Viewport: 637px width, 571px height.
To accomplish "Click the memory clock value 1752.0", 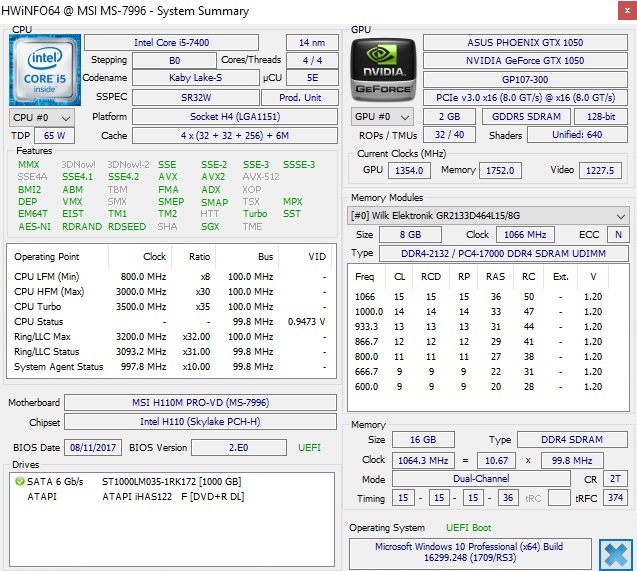I will coord(500,170).
